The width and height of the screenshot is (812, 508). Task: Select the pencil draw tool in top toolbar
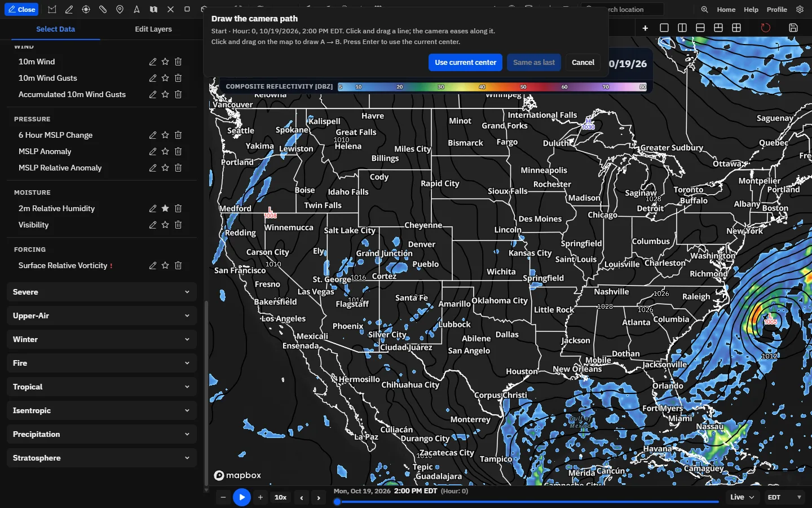(69, 10)
